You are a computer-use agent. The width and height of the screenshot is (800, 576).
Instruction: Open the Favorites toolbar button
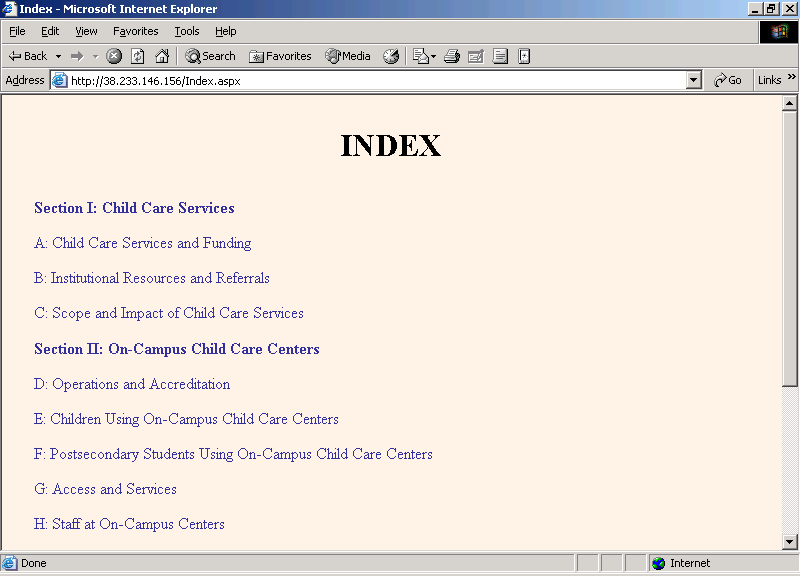coord(280,56)
